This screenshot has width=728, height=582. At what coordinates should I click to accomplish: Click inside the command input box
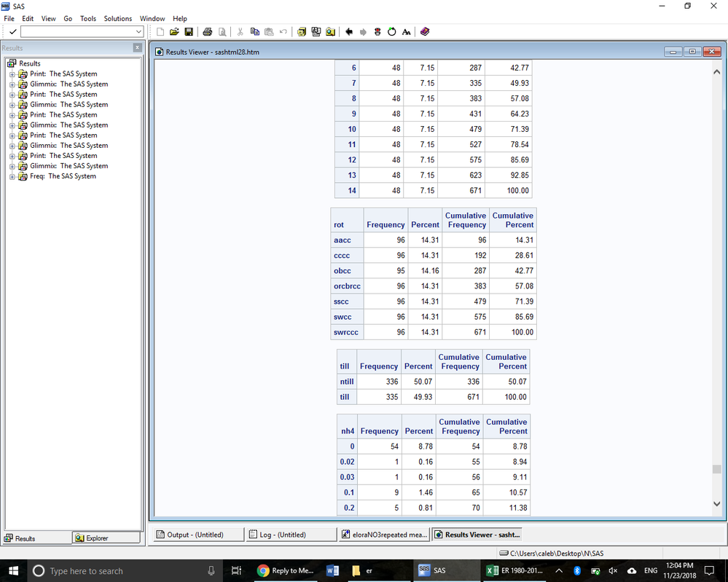pyautogui.click(x=77, y=31)
